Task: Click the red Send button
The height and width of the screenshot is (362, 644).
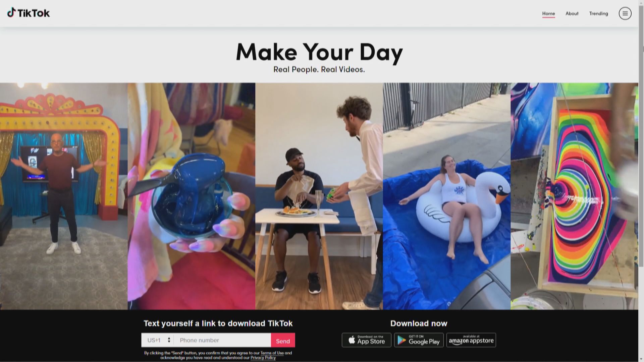Action: 283,340
